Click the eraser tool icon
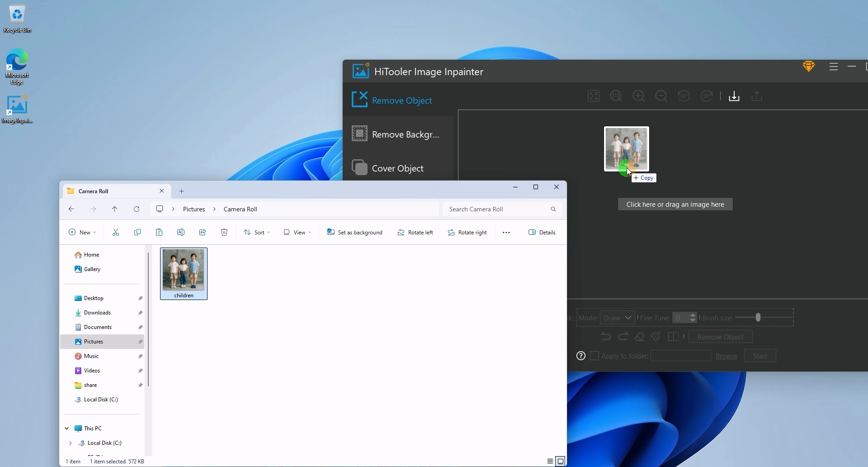The image size is (868, 467). coord(639,337)
